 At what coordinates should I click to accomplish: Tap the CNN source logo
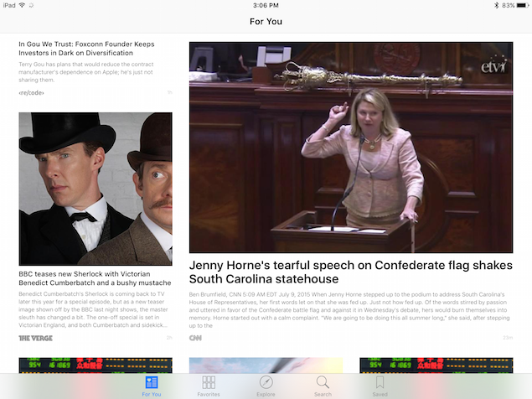(195, 338)
